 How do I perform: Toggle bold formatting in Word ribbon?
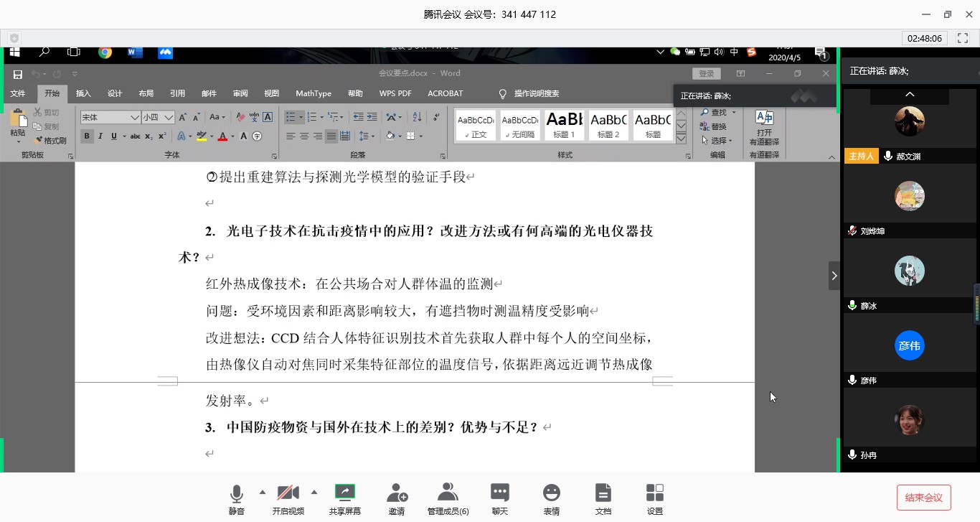[87, 136]
